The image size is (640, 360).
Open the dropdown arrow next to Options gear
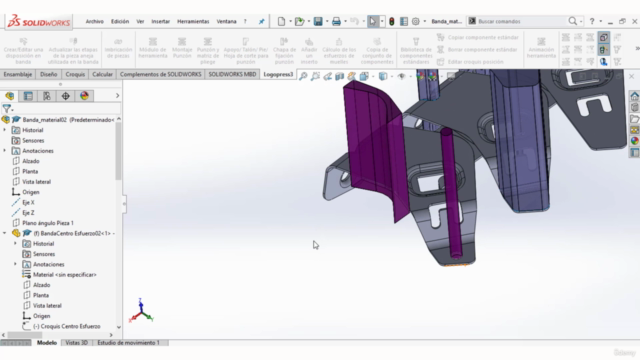coord(424,21)
